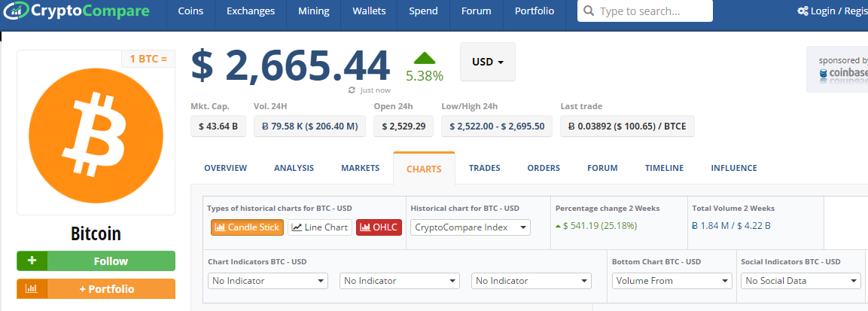Open the Volume From bottom chart dropdown

click(672, 281)
